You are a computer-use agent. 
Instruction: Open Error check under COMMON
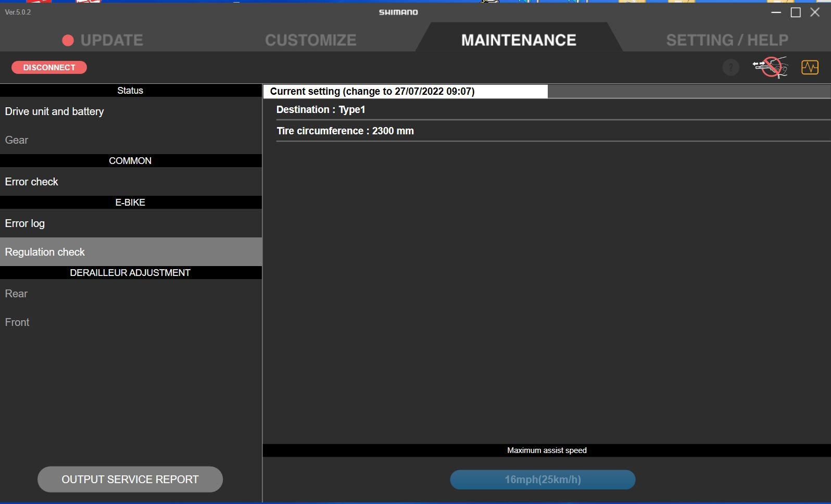point(131,182)
